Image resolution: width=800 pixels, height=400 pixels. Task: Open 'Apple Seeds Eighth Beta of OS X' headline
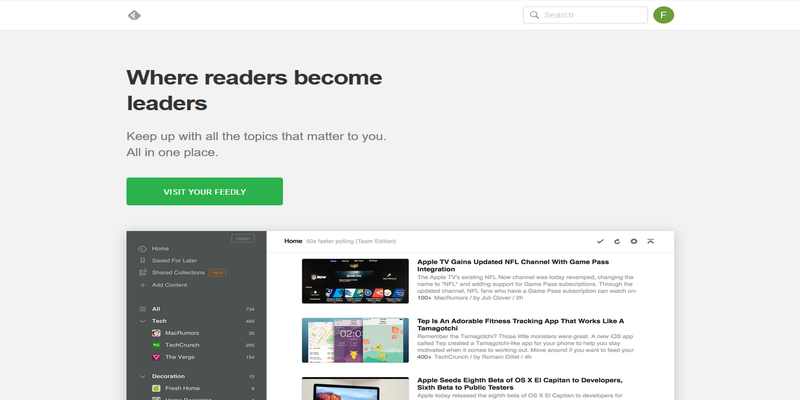[x=519, y=384]
